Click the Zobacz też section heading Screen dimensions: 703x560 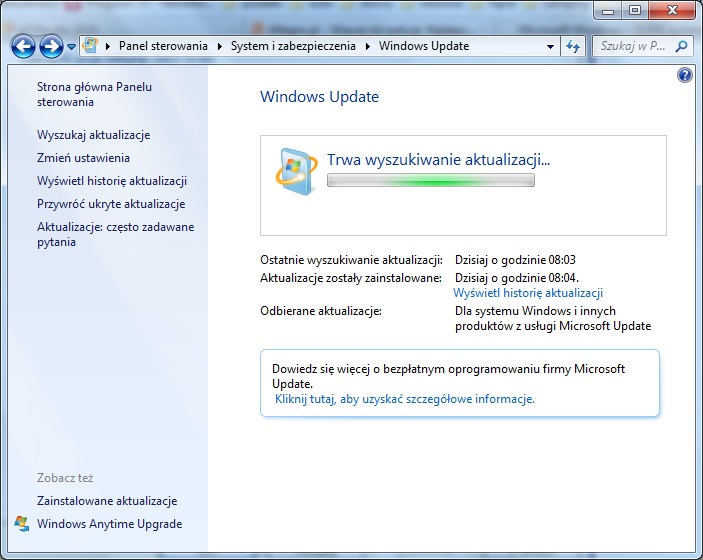pyautogui.click(x=65, y=478)
